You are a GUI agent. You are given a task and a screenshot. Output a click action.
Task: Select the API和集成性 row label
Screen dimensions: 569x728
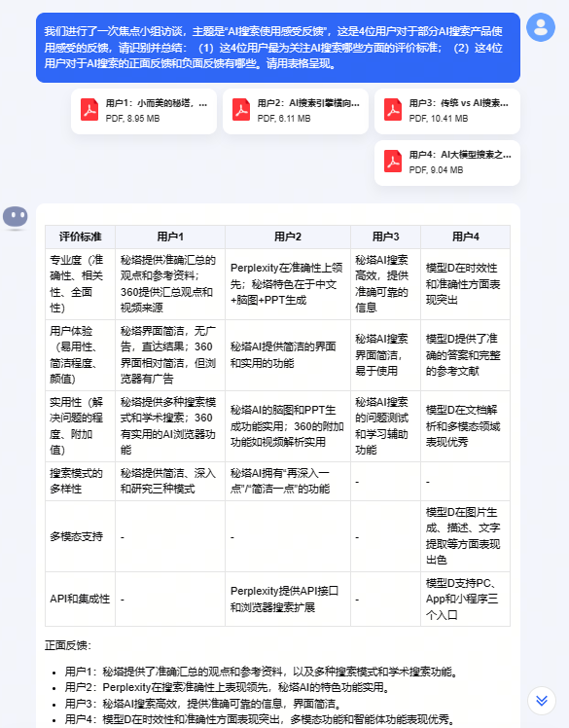(81, 599)
